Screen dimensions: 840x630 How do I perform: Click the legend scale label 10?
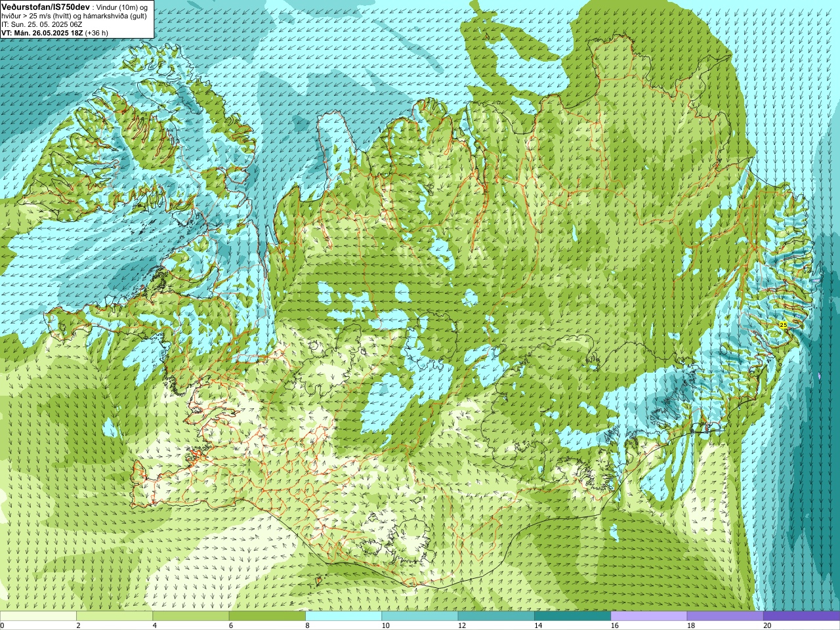[x=385, y=625]
